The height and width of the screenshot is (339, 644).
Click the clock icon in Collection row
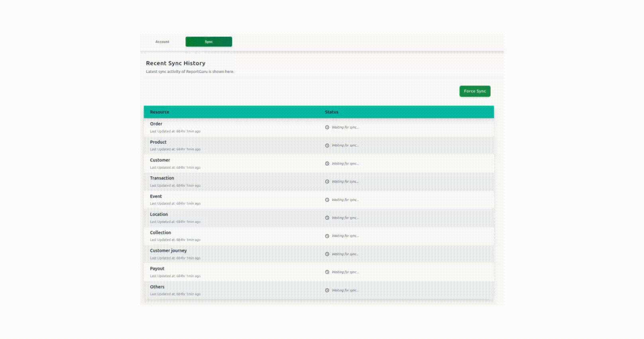(x=327, y=236)
